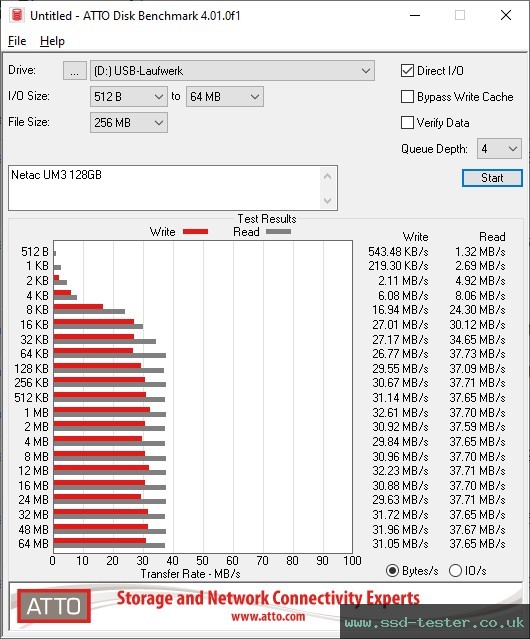Viewport: 530px width, 639px height.
Task: Click the 1 MB row label in chart
Action: pyautogui.click(x=36, y=413)
